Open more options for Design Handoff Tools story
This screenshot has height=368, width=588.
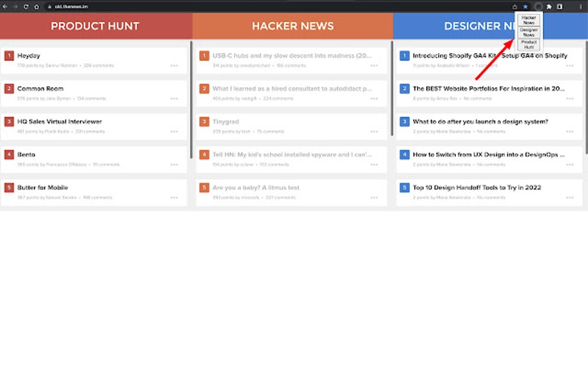570,198
